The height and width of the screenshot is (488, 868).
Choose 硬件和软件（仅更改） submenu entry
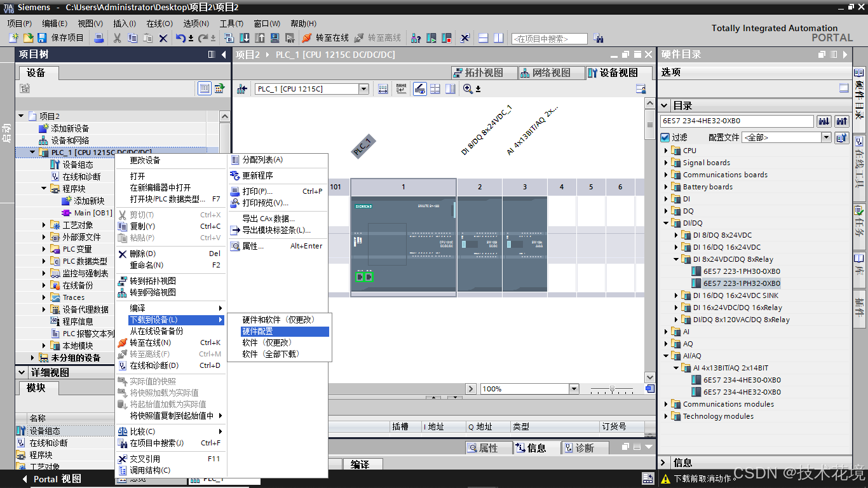pyautogui.click(x=278, y=320)
